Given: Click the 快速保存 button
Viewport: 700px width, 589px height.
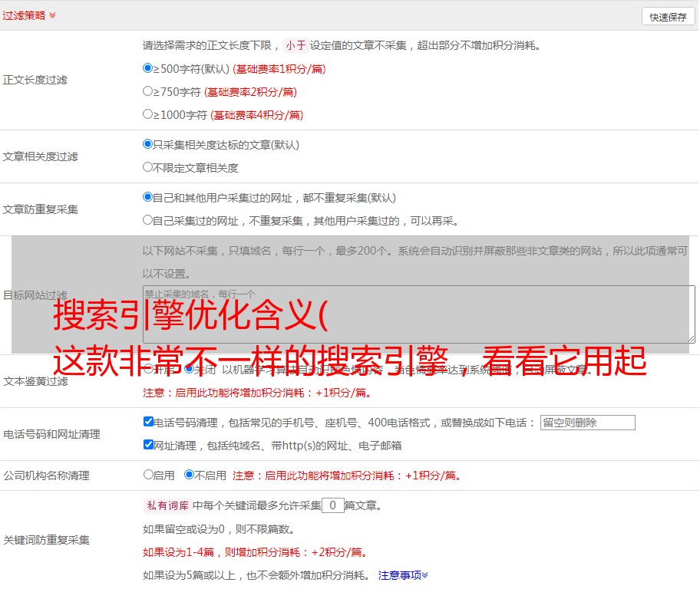Looking at the screenshot, I should click(x=667, y=17).
